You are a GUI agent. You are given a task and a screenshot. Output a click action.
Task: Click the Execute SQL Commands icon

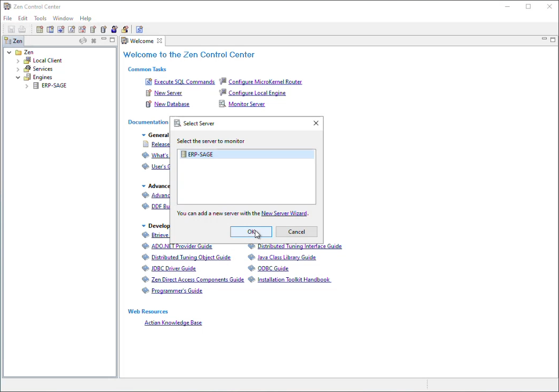pyautogui.click(x=149, y=82)
